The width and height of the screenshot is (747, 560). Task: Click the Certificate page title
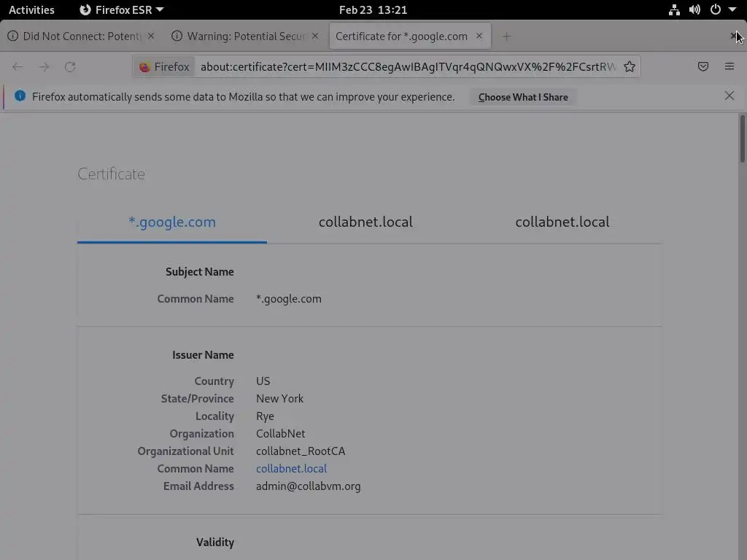coord(112,174)
